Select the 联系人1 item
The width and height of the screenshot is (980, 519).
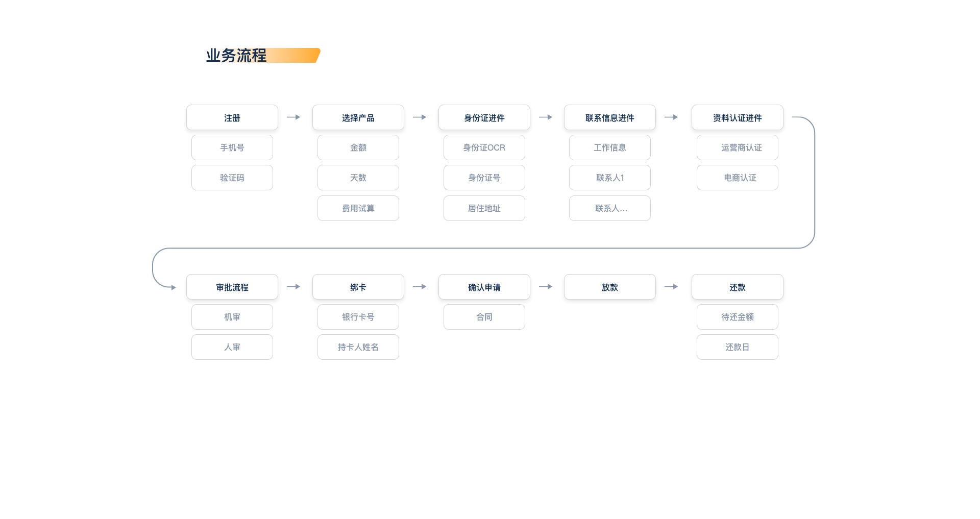point(610,178)
